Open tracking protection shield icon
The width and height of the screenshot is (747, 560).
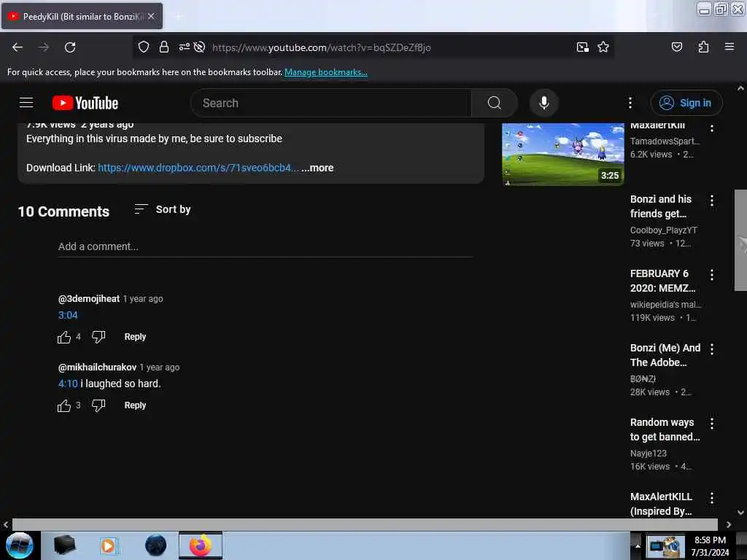click(x=144, y=47)
